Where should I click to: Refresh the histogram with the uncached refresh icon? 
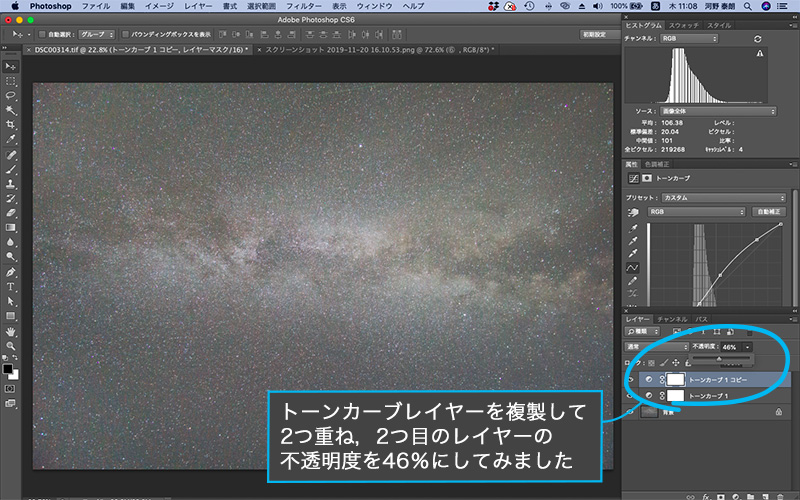758,39
